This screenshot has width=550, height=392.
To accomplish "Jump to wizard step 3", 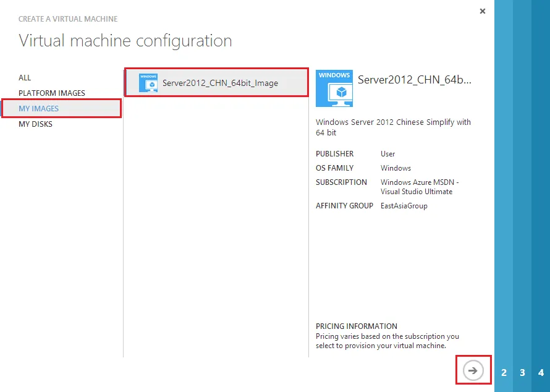I will point(522,372).
